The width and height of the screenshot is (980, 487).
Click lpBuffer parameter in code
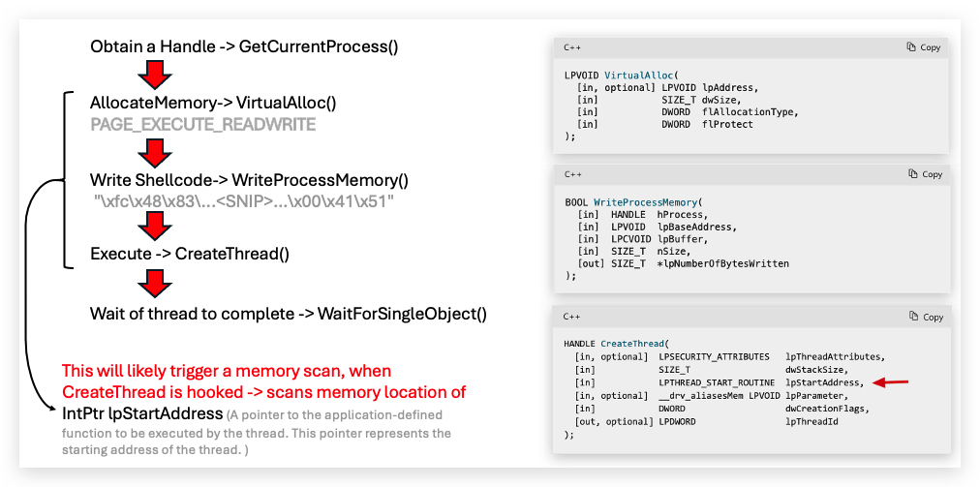tap(680, 239)
